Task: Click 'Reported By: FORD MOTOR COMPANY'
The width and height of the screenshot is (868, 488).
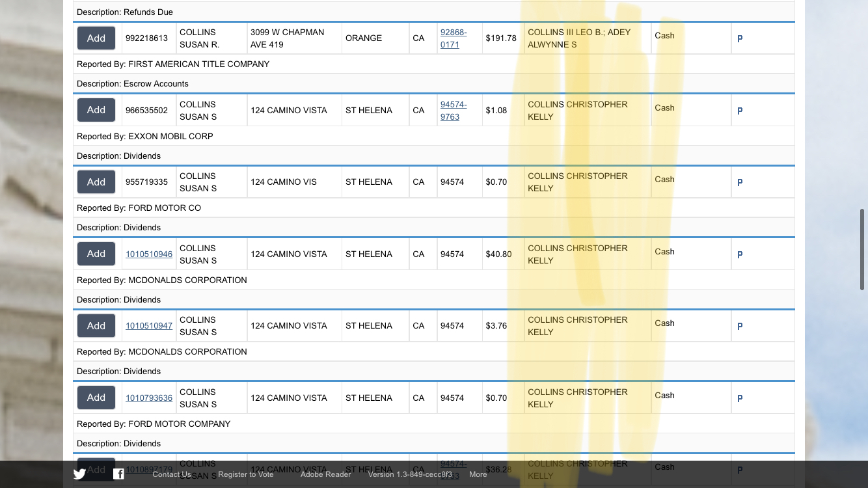Action: [x=154, y=424]
